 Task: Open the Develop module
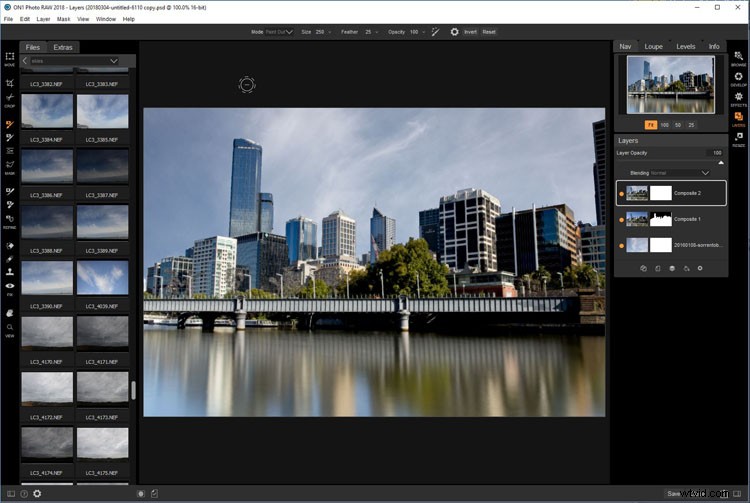tap(739, 77)
